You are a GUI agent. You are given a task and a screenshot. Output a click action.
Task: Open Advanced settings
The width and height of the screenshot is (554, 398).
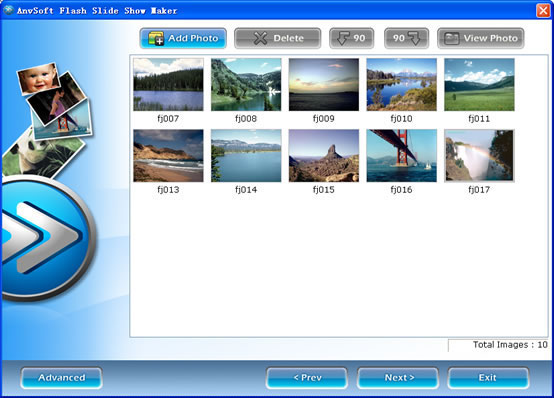(x=61, y=378)
